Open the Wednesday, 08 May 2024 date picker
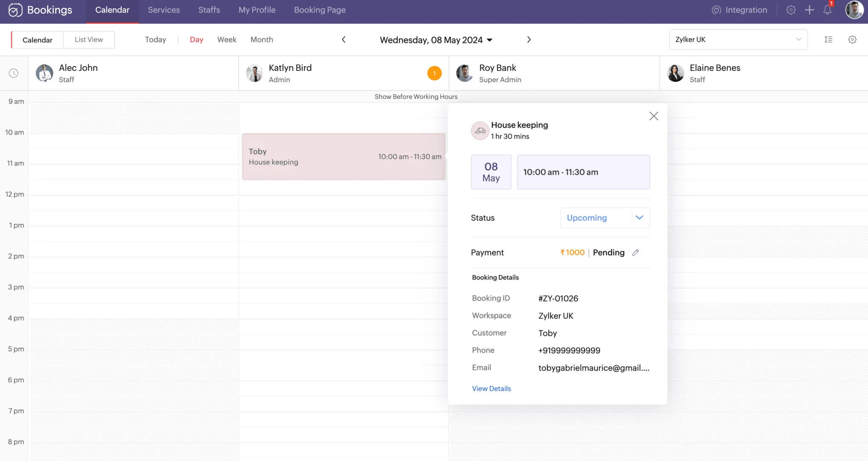Screen dimensions: 868x461 (435, 39)
